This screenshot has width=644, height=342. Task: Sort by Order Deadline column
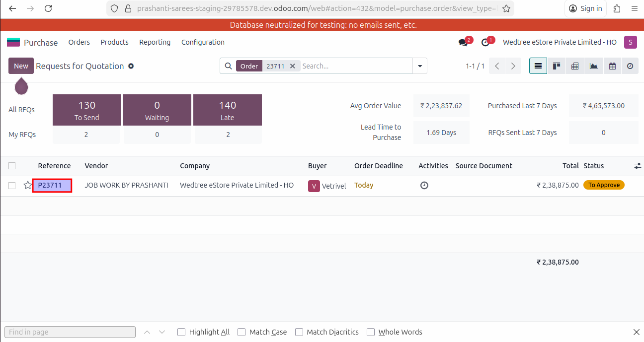tap(379, 166)
